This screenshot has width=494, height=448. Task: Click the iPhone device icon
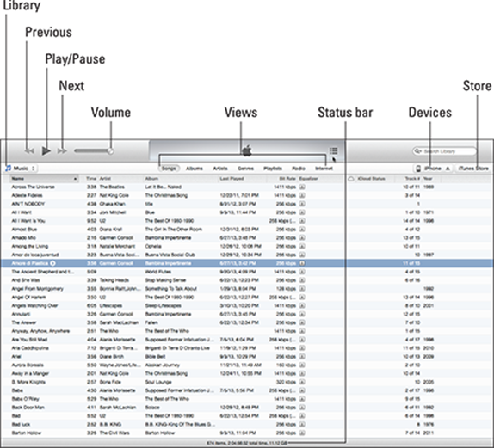pyautogui.click(x=418, y=169)
